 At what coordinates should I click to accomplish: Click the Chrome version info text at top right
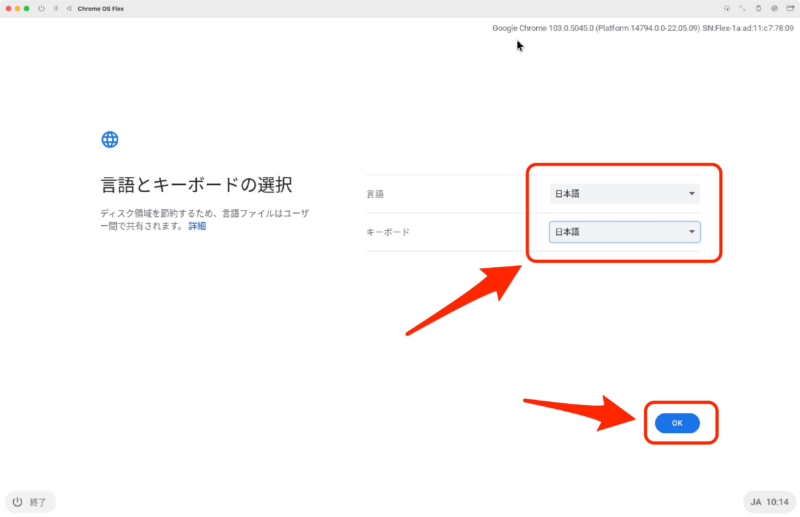(643, 28)
